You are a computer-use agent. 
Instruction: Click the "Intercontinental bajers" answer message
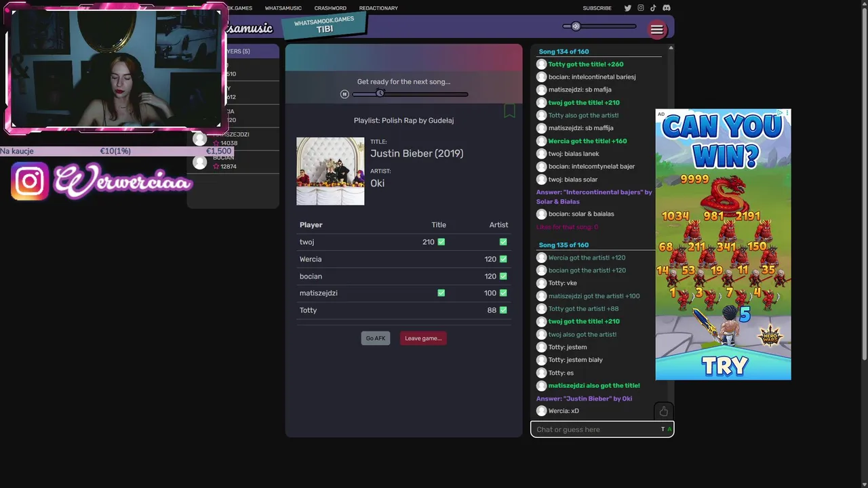tap(594, 197)
